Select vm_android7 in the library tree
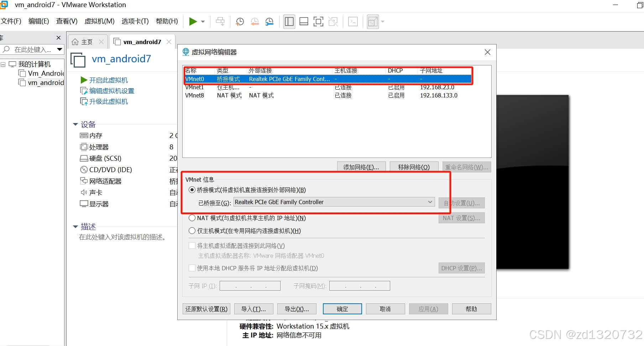Image resolution: width=644 pixels, height=346 pixels. [41, 82]
